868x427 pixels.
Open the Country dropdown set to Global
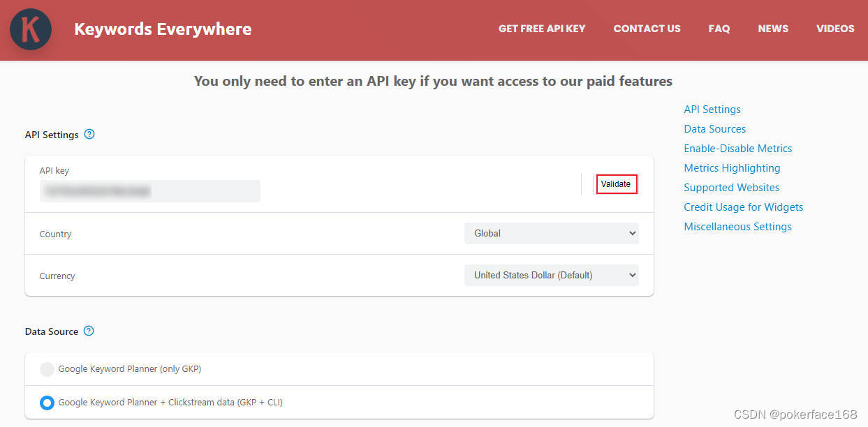coord(552,233)
